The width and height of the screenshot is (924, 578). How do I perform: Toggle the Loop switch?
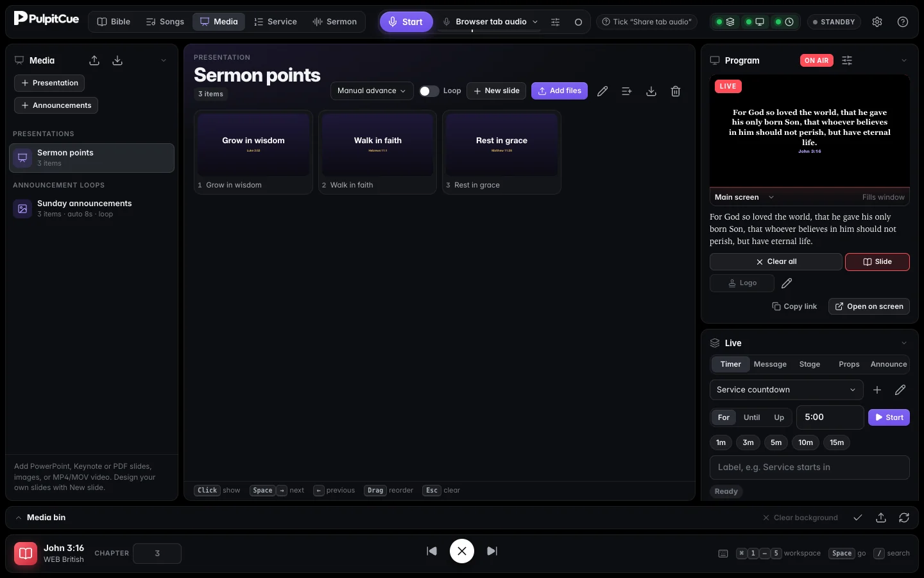(429, 91)
